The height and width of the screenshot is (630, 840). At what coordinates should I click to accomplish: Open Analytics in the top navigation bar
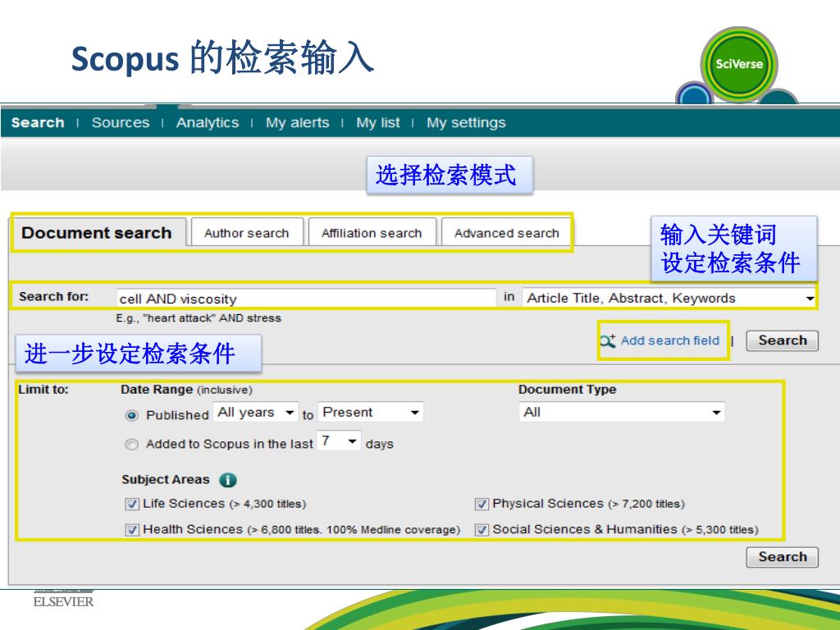[208, 123]
